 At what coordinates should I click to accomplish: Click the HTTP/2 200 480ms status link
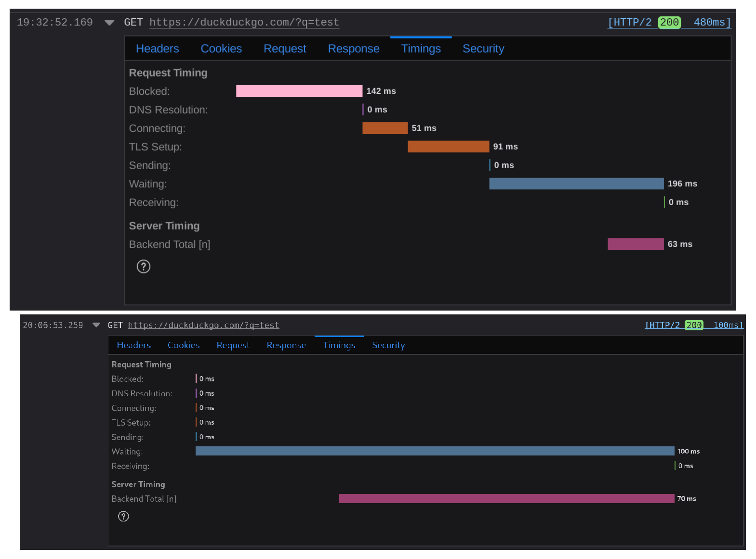[669, 23]
